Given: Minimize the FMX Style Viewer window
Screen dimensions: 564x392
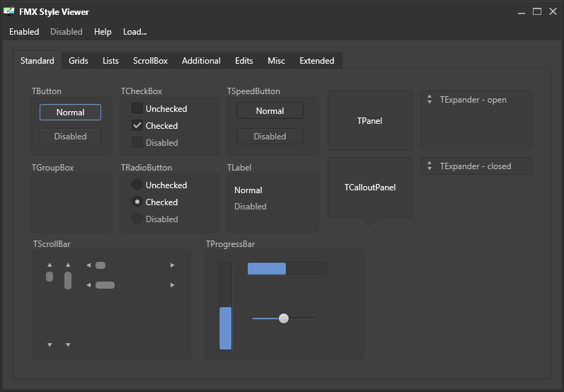Looking at the screenshot, I should pyautogui.click(x=522, y=11).
